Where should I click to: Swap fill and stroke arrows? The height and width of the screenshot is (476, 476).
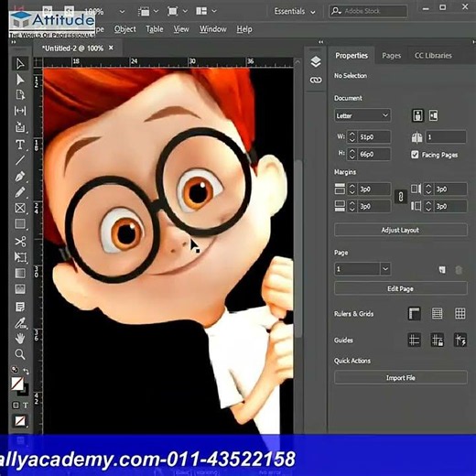[x=26, y=371]
